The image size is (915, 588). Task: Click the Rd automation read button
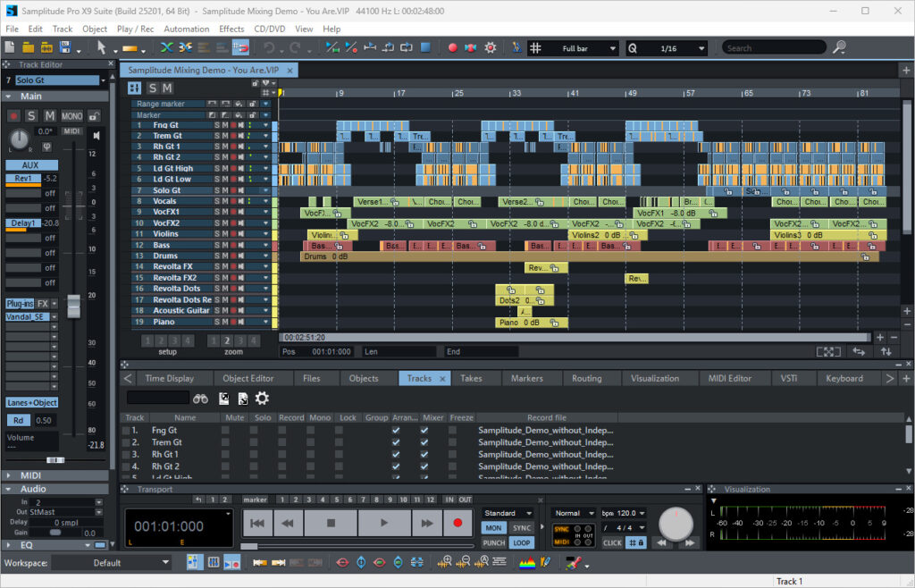point(18,421)
